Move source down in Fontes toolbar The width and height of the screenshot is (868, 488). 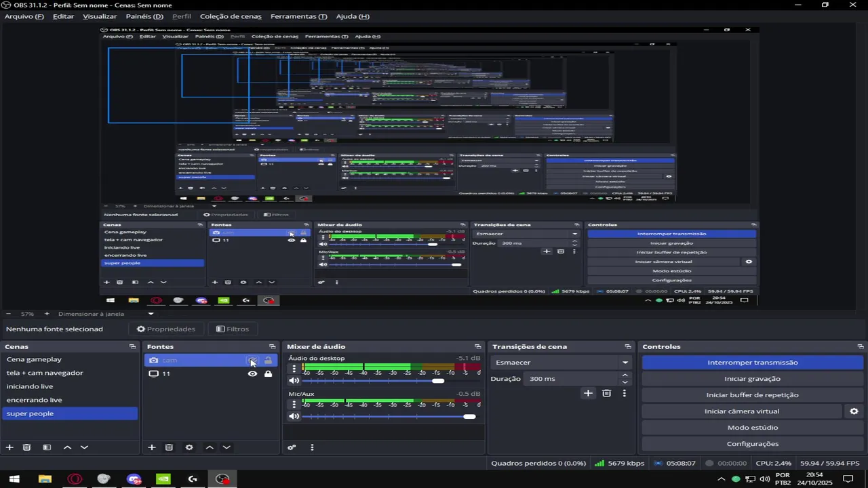point(226,447)
